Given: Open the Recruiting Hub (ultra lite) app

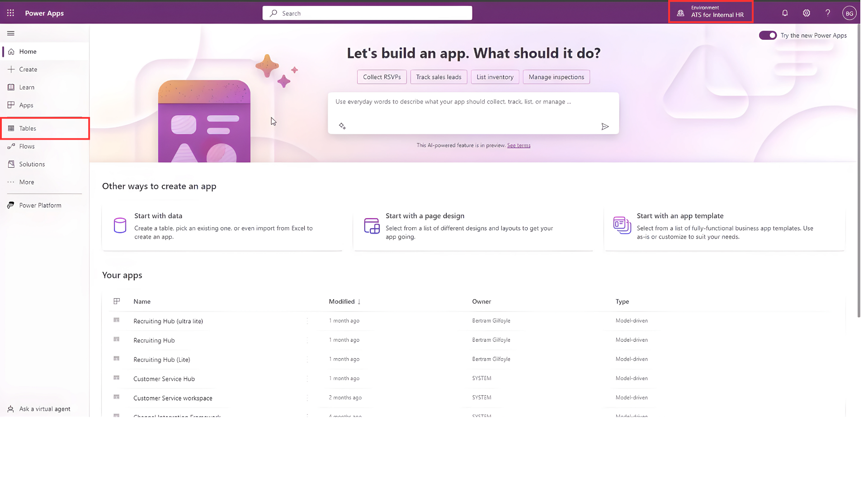Looking at the screenshot, I should tap(168, 321).
